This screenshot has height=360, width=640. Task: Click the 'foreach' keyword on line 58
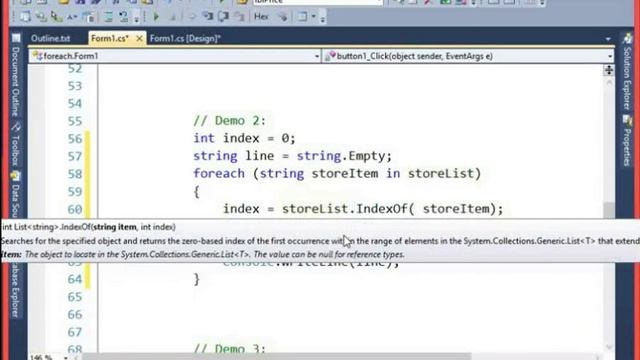(x=219, y=173)
